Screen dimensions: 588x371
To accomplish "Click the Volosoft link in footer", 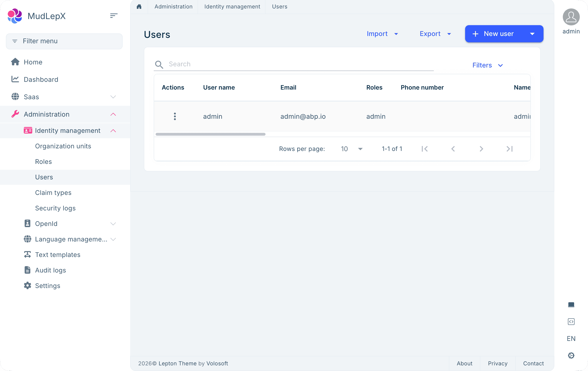I will 217,363.
